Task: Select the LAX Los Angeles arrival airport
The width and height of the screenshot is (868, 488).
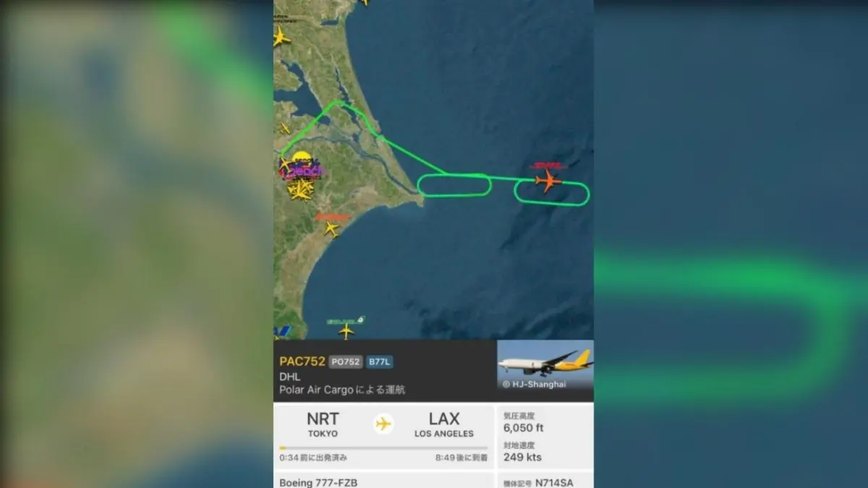Action: point(444,424)
